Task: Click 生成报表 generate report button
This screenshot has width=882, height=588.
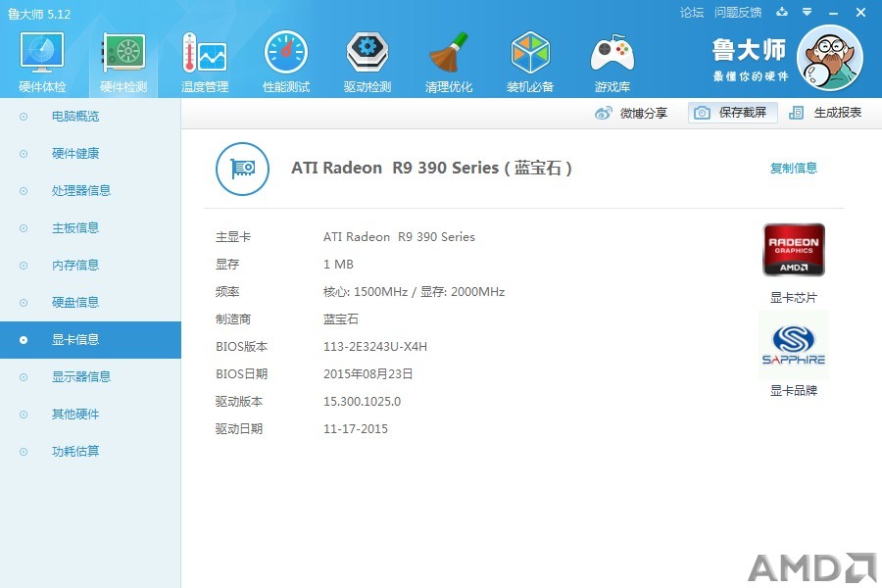Action: (x=825, y=113)
